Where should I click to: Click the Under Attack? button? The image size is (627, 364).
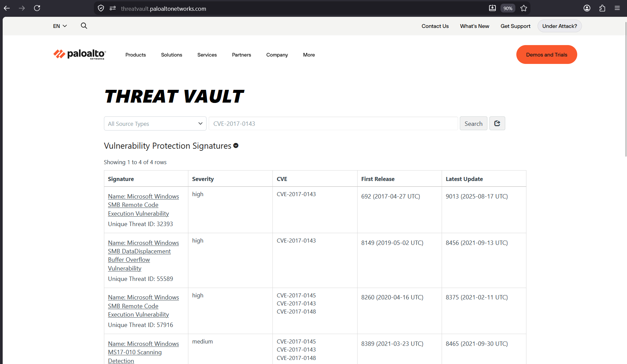point(559,26)
